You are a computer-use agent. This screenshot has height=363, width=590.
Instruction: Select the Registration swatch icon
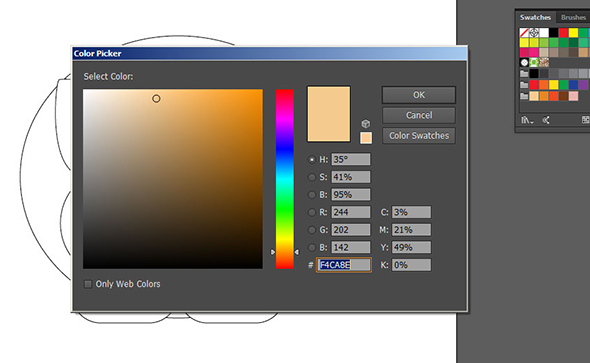534,33
